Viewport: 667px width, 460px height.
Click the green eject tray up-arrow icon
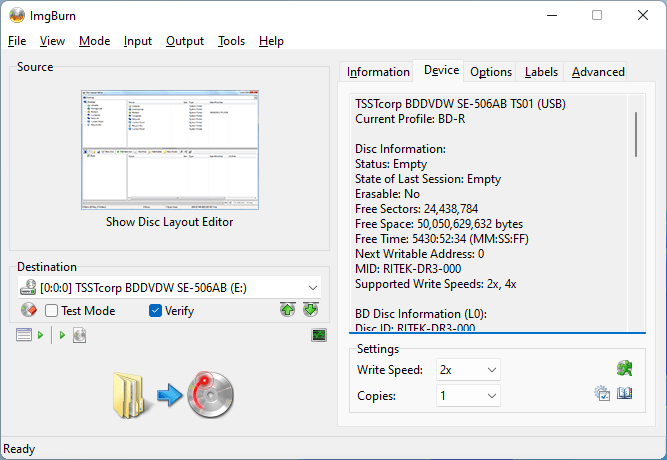click(288, 310)
